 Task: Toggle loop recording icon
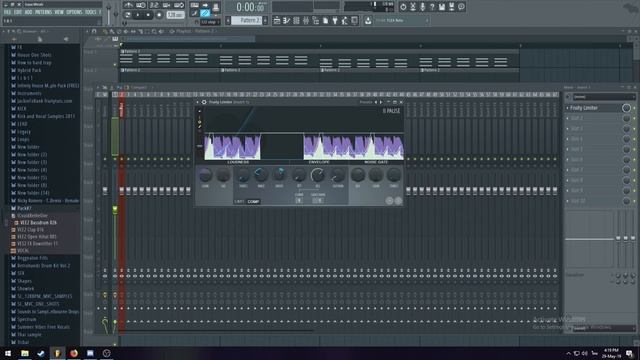[x=179, y=5]
